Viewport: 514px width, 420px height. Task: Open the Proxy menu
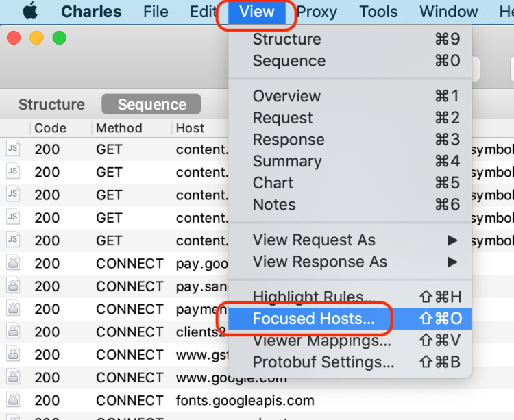coord(317,12)
